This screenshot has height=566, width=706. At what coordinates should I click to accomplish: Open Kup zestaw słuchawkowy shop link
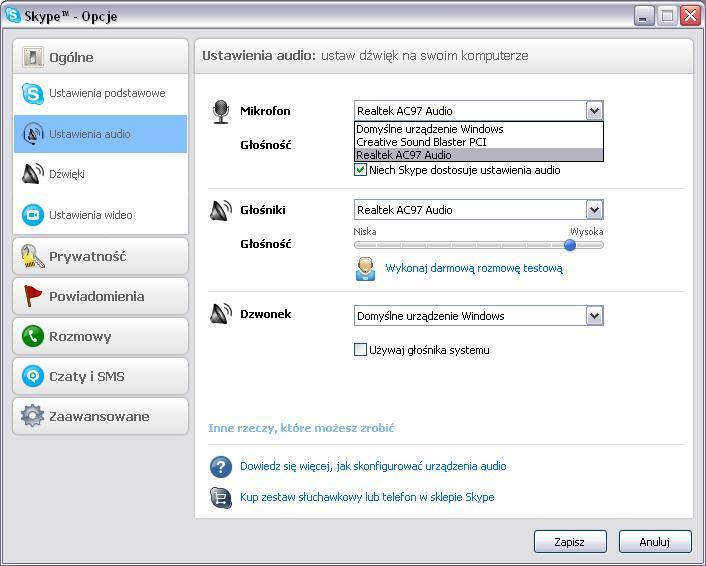click(x=367, y=497)
